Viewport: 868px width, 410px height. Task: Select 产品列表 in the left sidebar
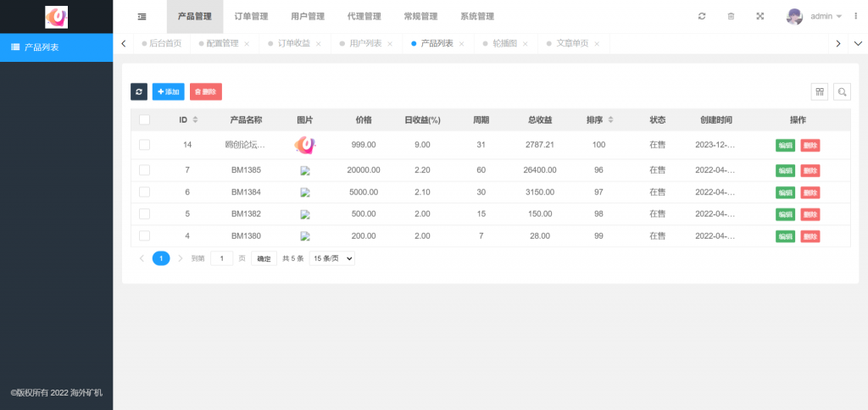coord(57,47)
